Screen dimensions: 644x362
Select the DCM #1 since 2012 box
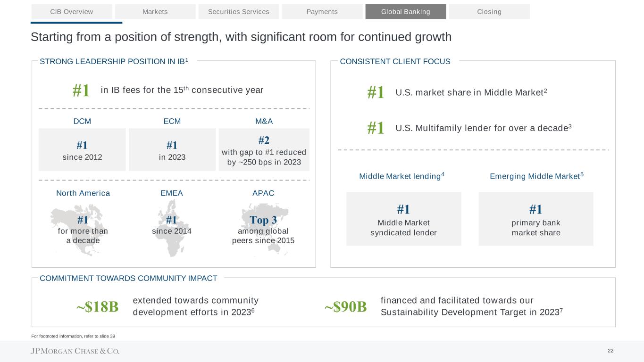[x=82, y=150]
